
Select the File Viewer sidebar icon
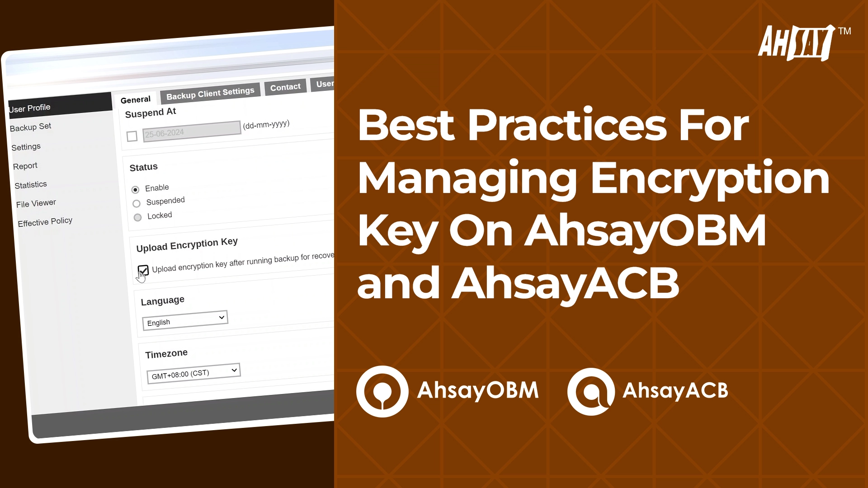pos(35,202)
